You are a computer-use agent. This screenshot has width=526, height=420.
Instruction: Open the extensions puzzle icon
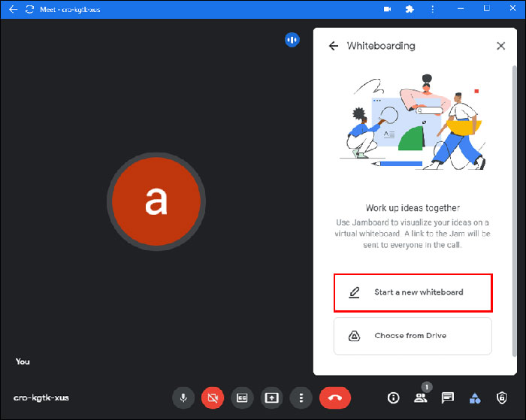click(x=408, y=9)
